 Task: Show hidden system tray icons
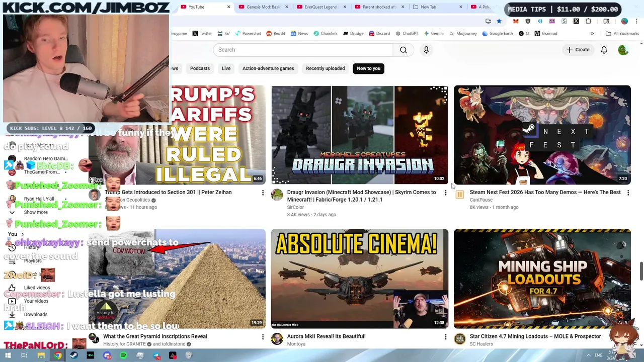(588, 356)
